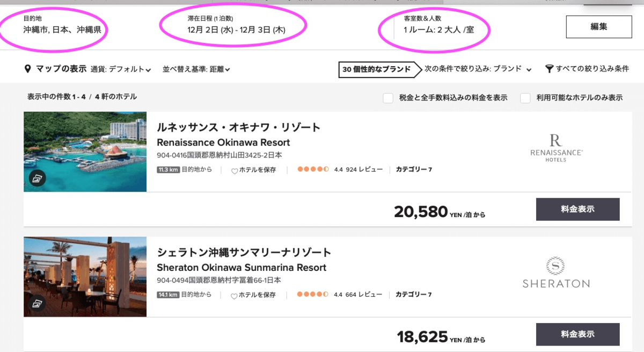Click the heart icon to save the Renaissance hotel

coord(235,171)
